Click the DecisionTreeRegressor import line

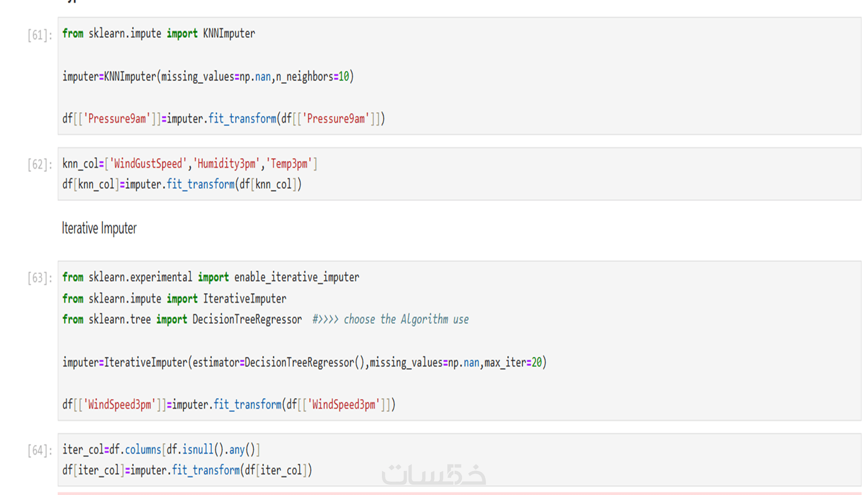pyautogui.click(x=182, y=319)
